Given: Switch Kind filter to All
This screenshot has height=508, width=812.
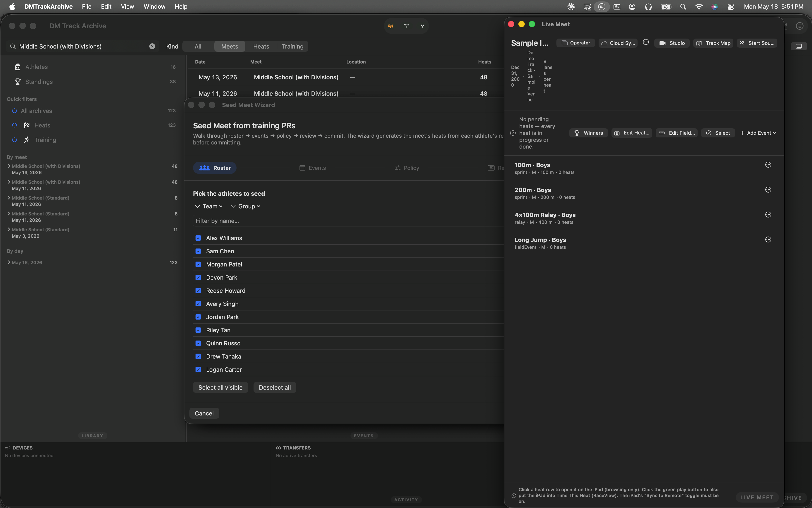Looking at the screenshot, I should (x=198, y=46).
